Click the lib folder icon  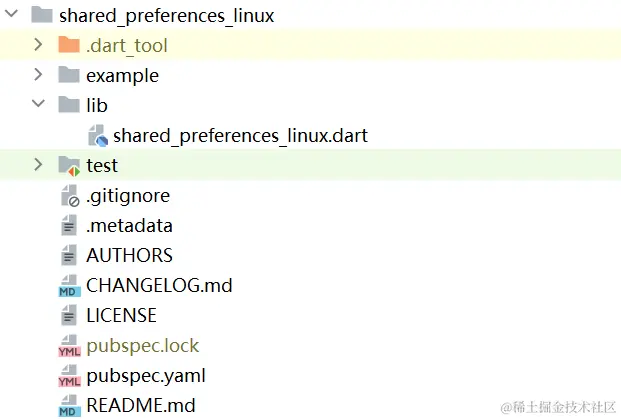click(x=69, y=105)
